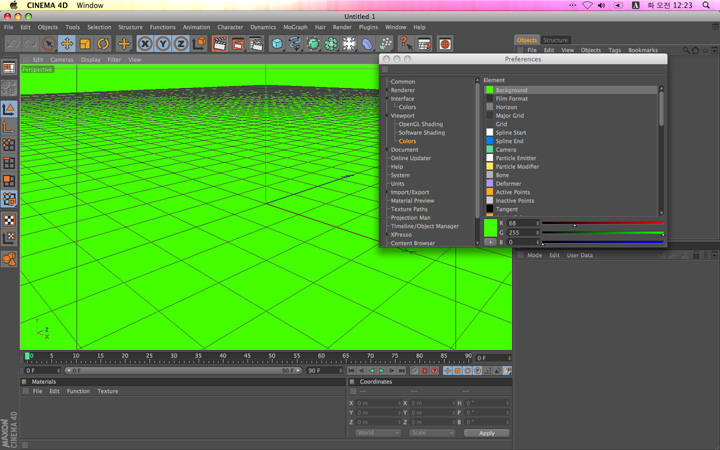Render to Picture Viewer icon
The image size is (720, 450).
tap(238, 44)
